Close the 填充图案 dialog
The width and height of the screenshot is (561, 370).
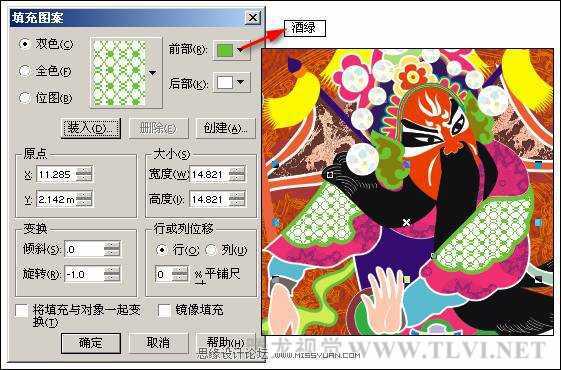[253, 17]
